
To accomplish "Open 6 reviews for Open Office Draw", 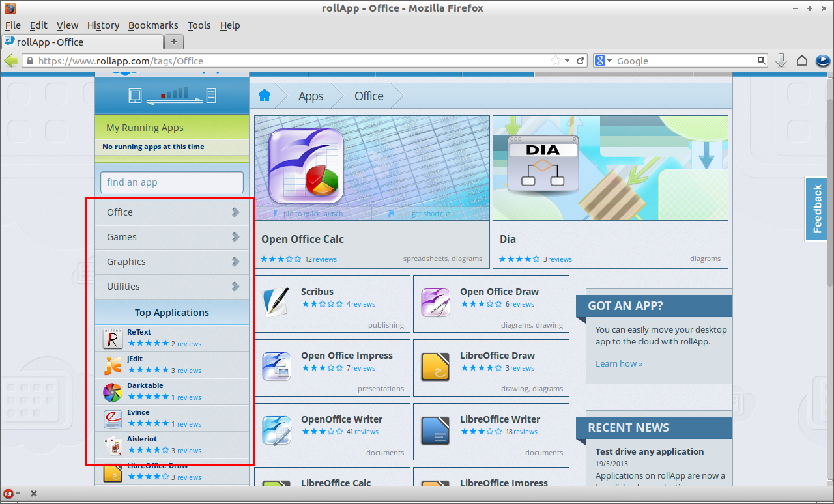I will click(x=520, y=304).
